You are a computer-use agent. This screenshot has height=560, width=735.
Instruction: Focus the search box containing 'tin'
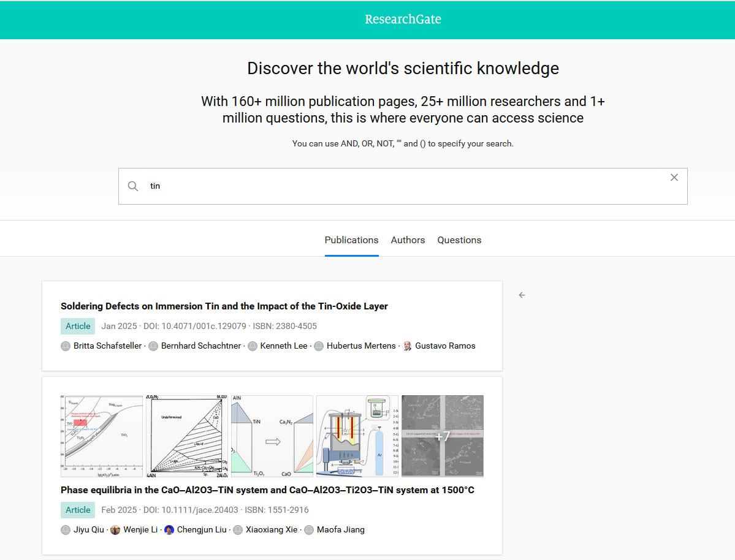click(403, 186)
